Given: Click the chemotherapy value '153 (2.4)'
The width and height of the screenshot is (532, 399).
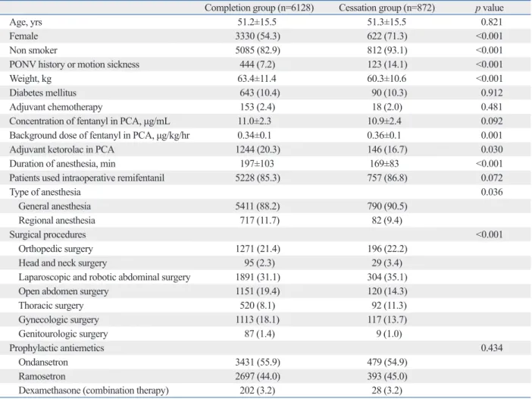Looking at the screenshot, I should (x=258, y=107).
